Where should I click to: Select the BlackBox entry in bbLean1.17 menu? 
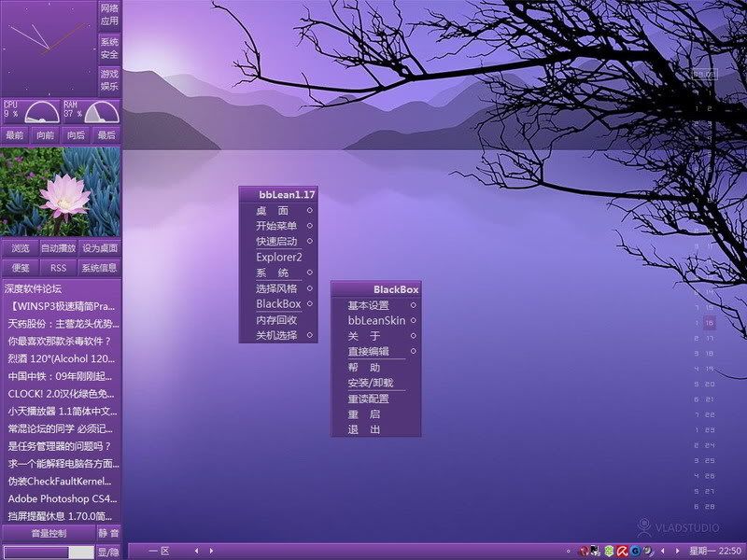pyautogui.click(x=278, y=304)
